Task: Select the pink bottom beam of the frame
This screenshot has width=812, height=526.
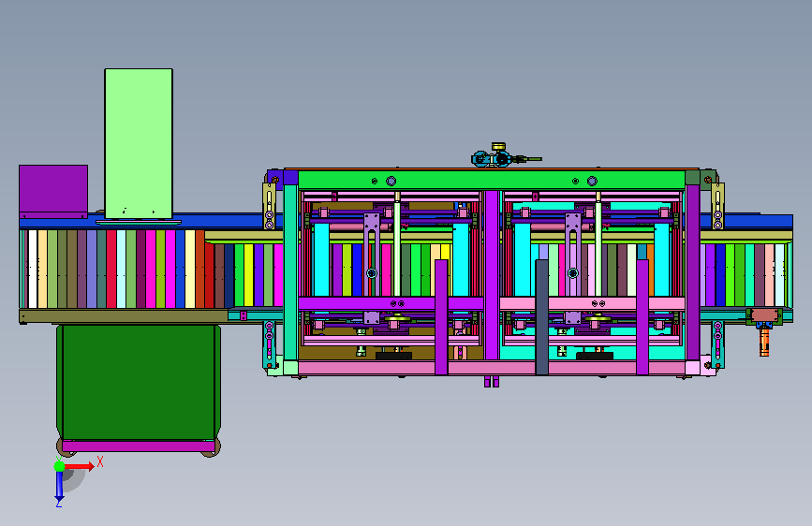Action: click(492, 368)
